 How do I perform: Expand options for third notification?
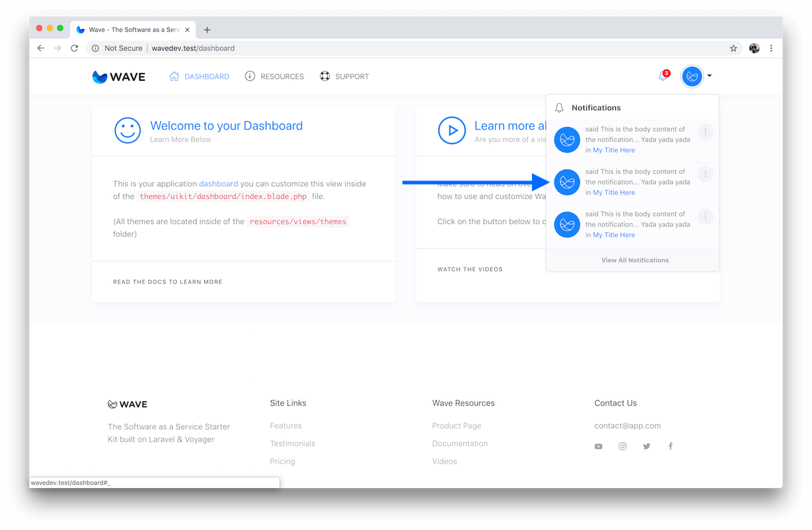[x=705, y=217]
